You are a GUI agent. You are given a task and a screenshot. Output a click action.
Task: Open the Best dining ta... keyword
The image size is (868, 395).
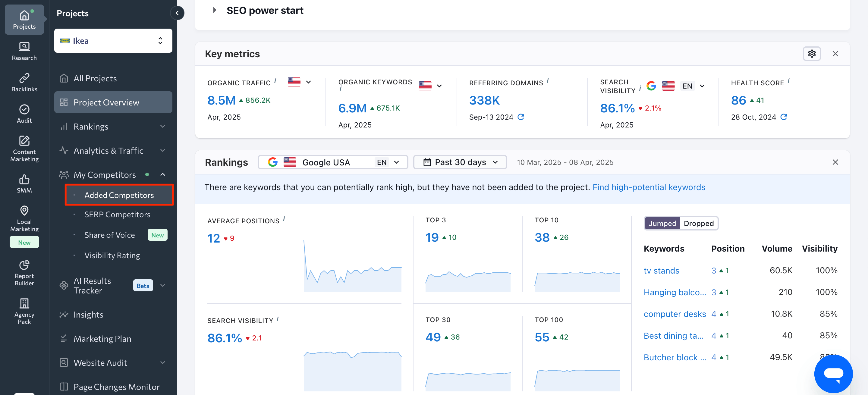point(673,335)
